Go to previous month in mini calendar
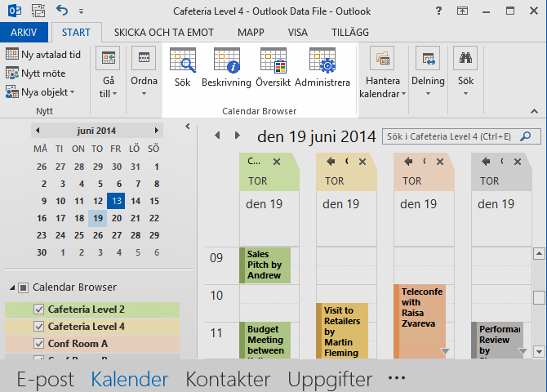Viewport: 547px width, 392px height. [38, 131]
